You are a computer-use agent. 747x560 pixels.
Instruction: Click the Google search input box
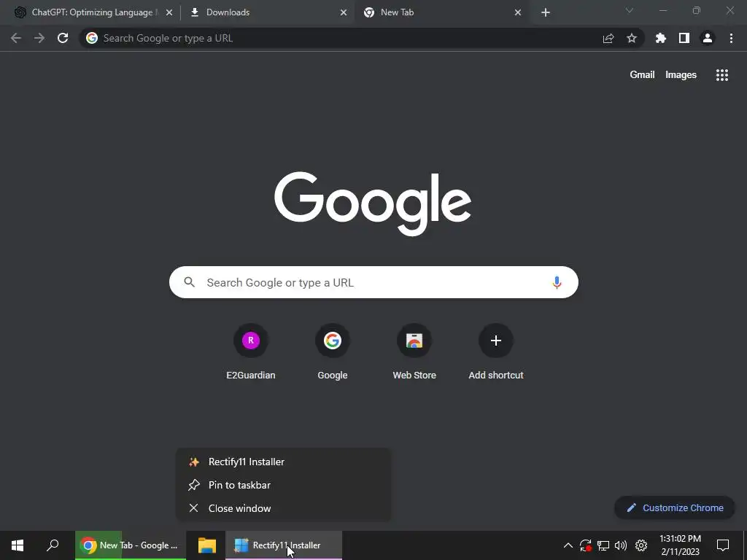point(373,282)
